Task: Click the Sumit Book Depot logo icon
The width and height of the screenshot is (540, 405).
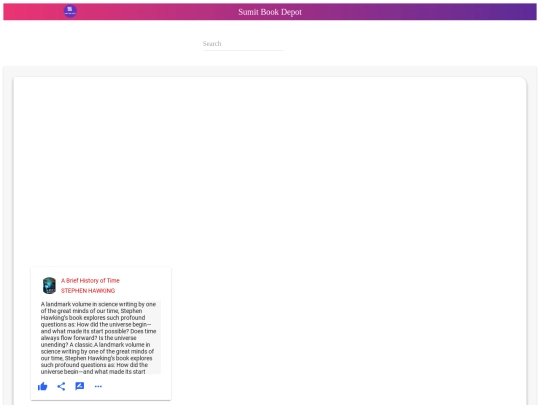Action: (x=70, y=11)
